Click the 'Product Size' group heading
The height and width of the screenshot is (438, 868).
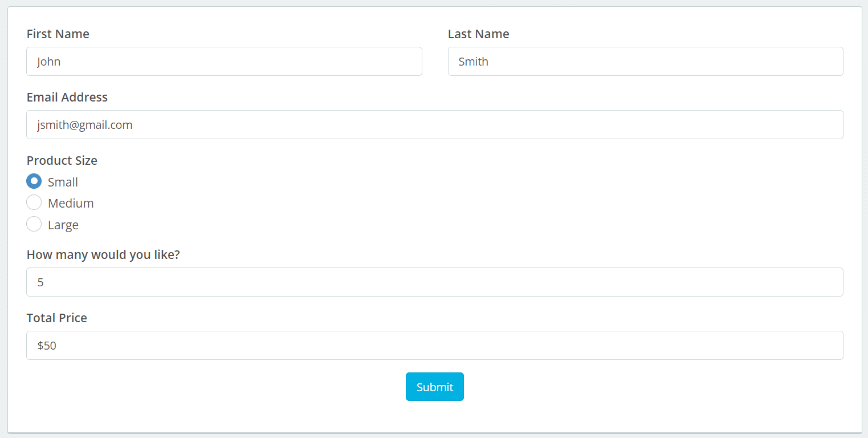(x=62, y=160)
